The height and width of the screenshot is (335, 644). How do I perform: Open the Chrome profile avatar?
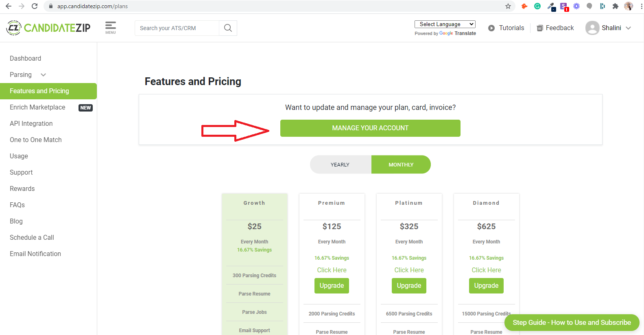629,6
